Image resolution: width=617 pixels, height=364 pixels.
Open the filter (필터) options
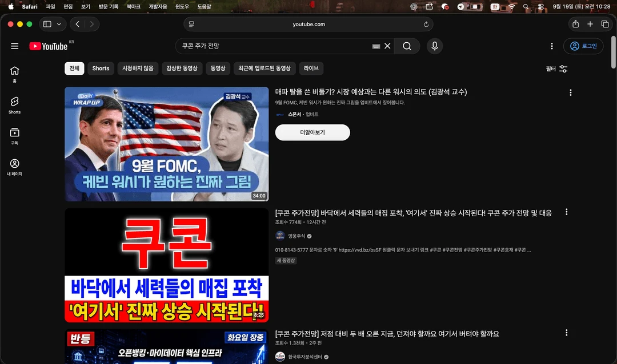pos(556,69)
